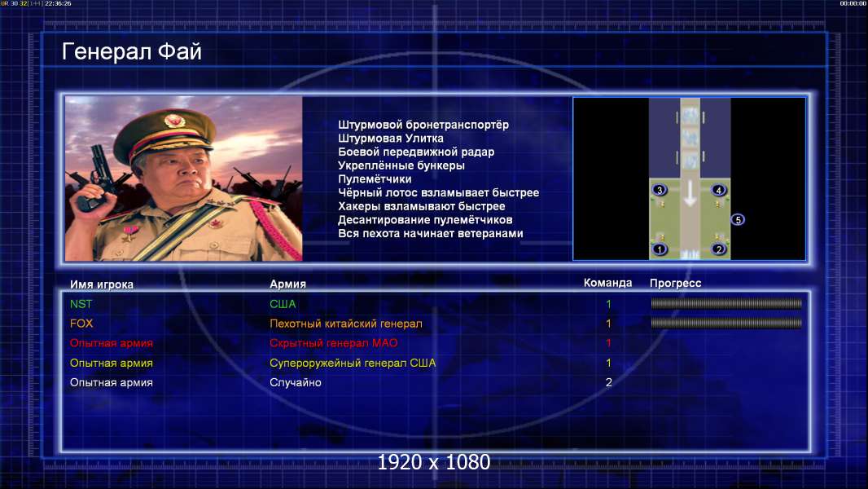
Task: Click the team number for Скрытный генерал МАО
Action: pyautogui.click(x=608, y=343)
